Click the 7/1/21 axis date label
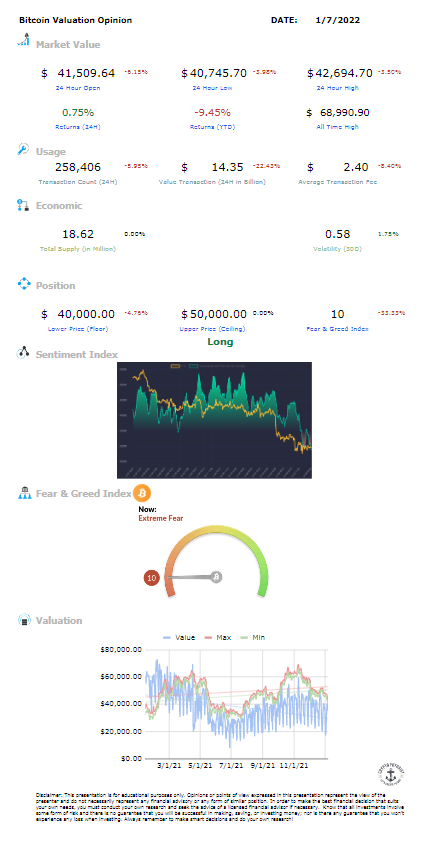This screenshot has width=433, height=841. point(232,765)
